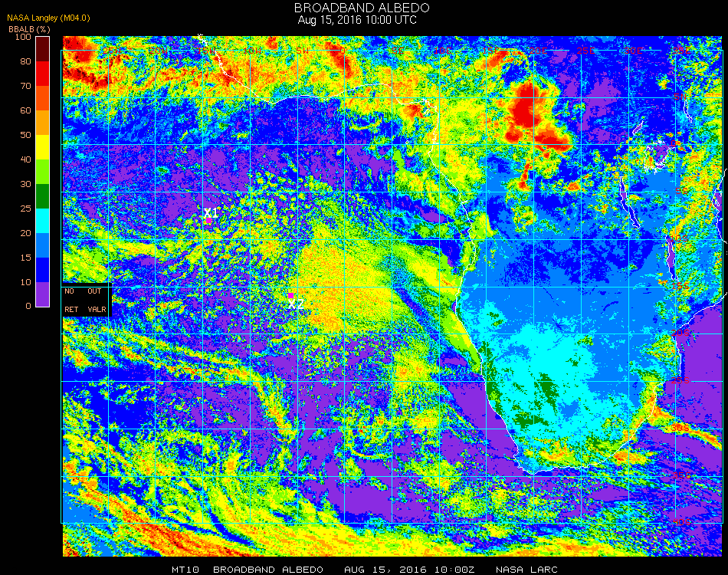
Task: Click the dark red 80–100% color bar segment
Action: point(42,49)
